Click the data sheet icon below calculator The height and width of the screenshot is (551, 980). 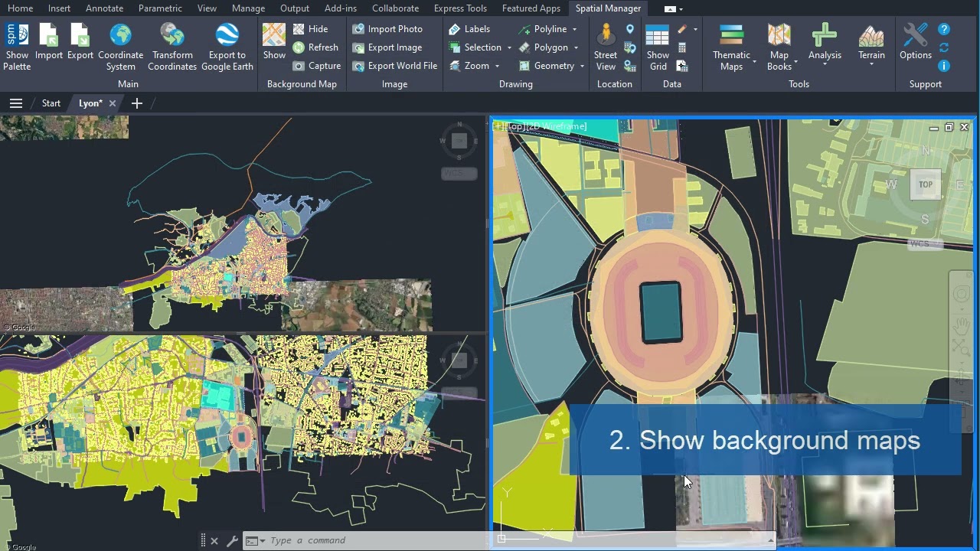(681, 66)
